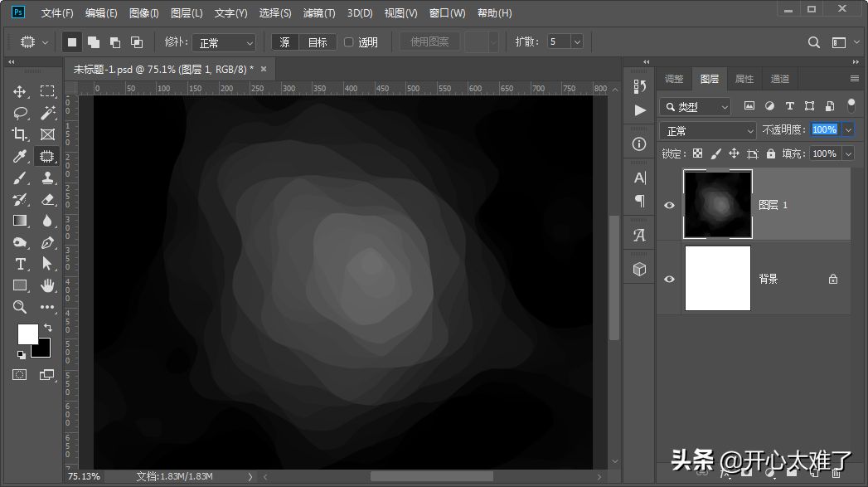Choose the Crop tool
868x487 pixels.
tap(20, 134)
